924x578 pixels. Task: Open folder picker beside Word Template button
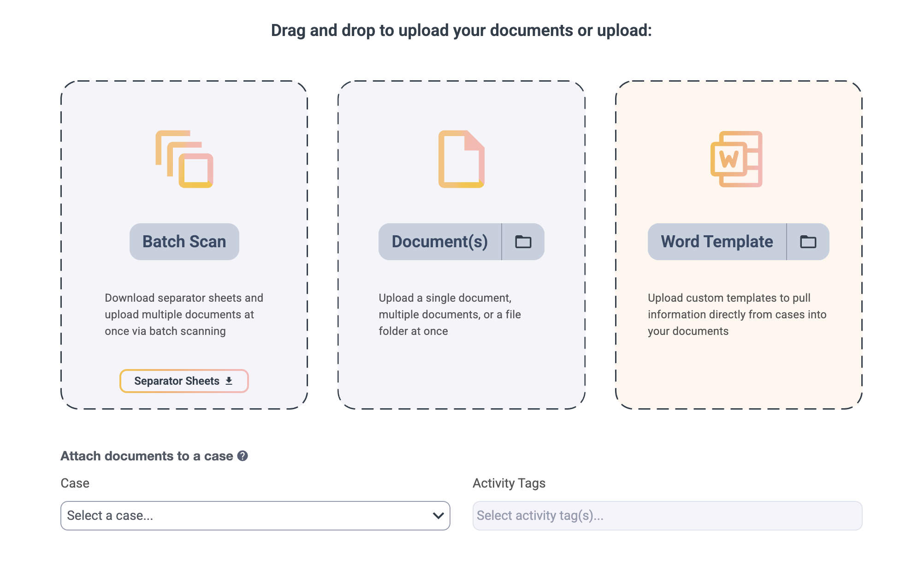808,242
